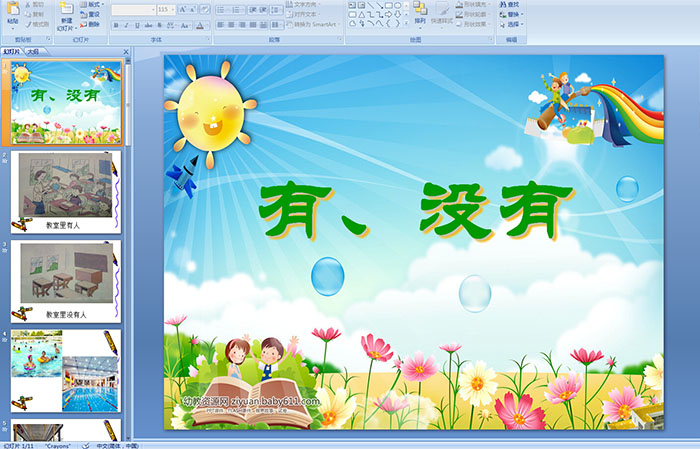700x449 pixels.
Task: Increase font size with the large A icon
Action: coord(183,9)
